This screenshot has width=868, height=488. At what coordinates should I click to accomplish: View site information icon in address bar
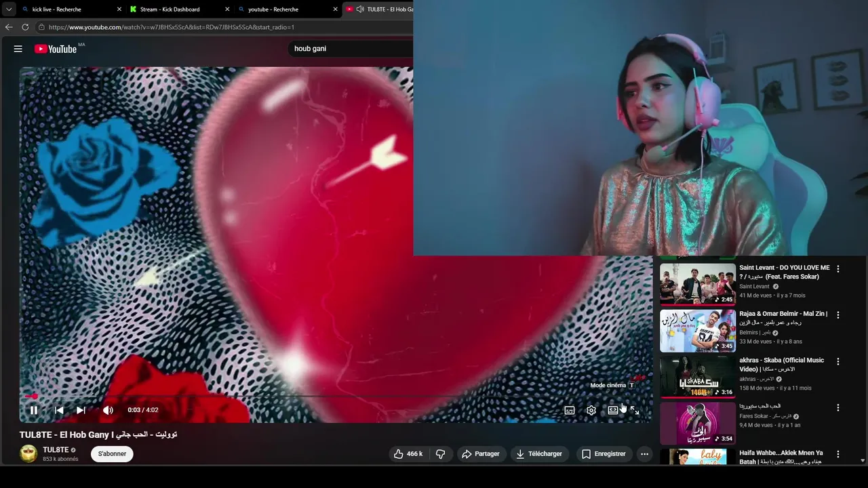[x=41, y=27]
